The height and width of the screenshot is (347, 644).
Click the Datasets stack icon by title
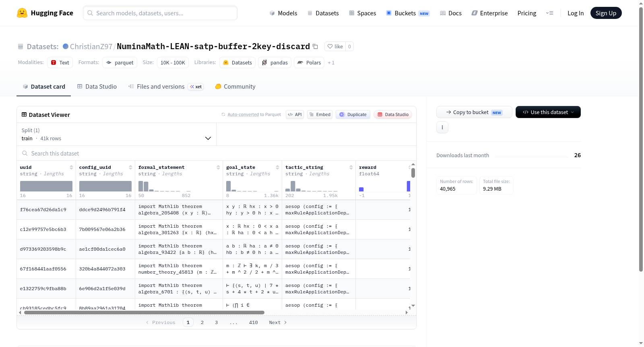pos(21,47)
